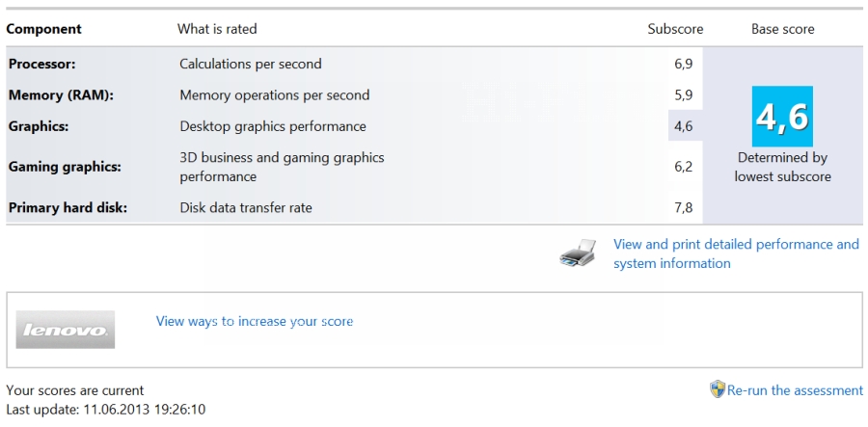Click the Memory operations per second description
The width and height of the screenshot is (868, 427).
pos(275,94)
